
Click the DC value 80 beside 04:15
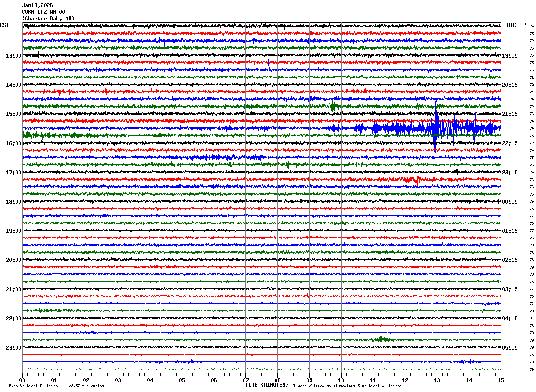click(x=532, y=319)
